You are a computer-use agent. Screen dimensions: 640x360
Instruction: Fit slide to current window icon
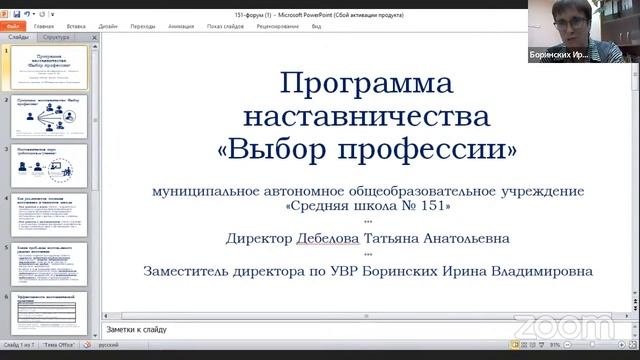[x=633, y=345]
